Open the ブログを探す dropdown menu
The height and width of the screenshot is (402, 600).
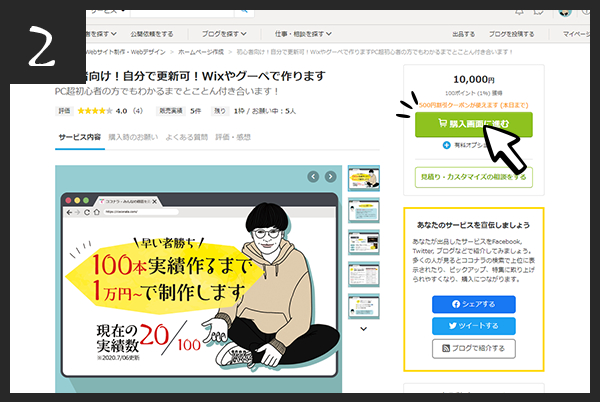224,34
